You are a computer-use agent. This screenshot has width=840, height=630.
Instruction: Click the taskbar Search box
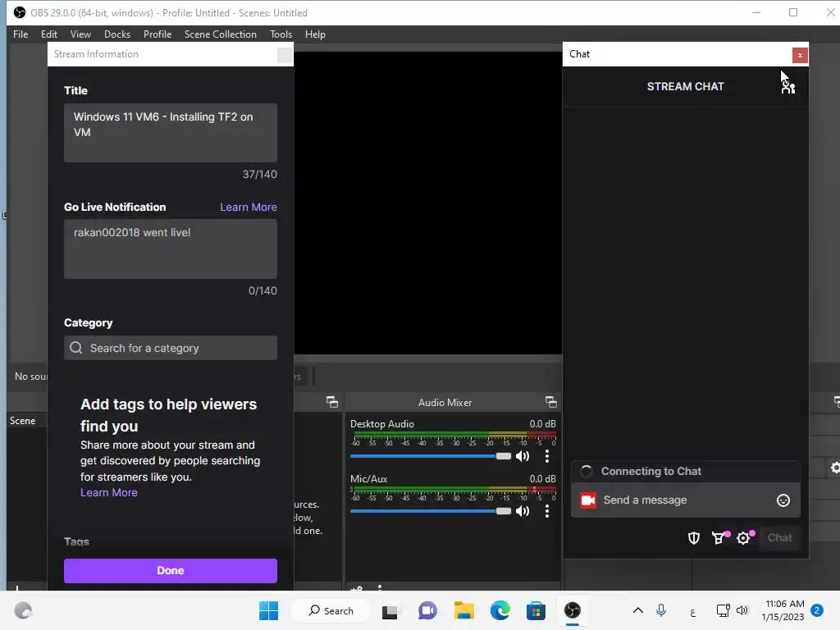(x=331, y=610)
